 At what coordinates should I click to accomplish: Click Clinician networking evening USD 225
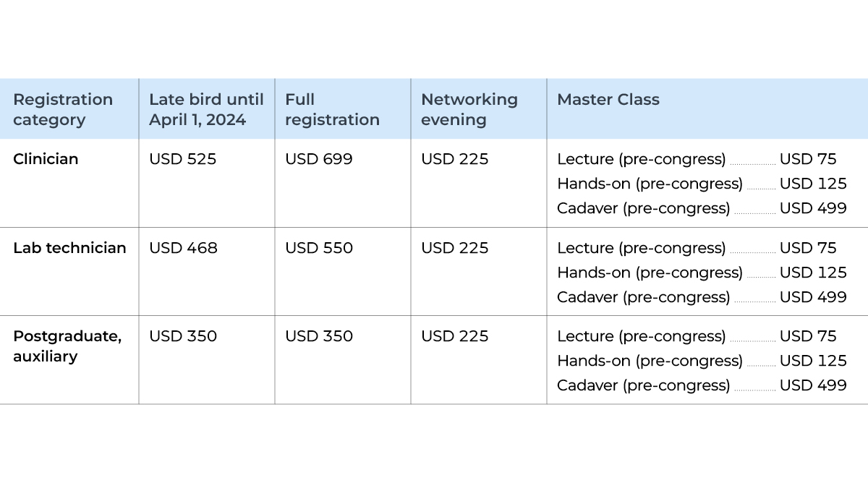click(455, 159)
